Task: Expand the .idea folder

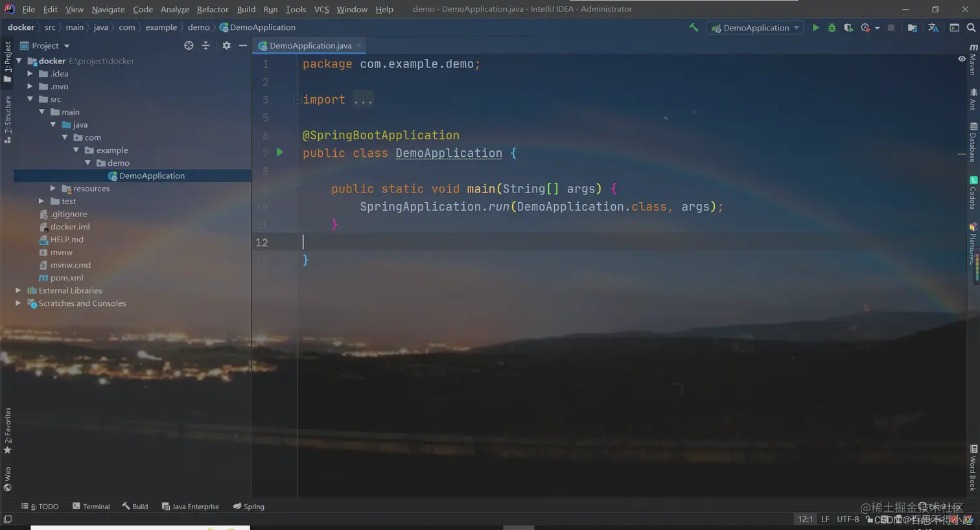Action: pyautogui.click(x=30, y=73)
